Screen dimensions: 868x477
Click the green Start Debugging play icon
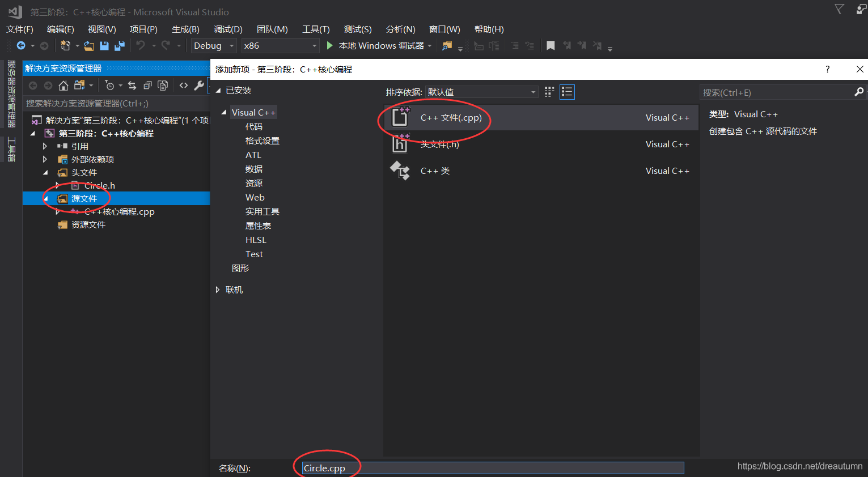tap(330, 45)
